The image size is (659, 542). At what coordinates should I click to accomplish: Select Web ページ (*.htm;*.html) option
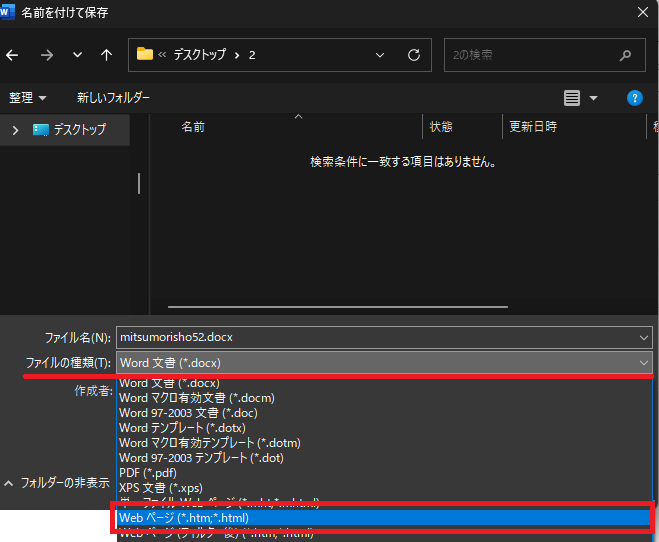click(x=384, y=518)
